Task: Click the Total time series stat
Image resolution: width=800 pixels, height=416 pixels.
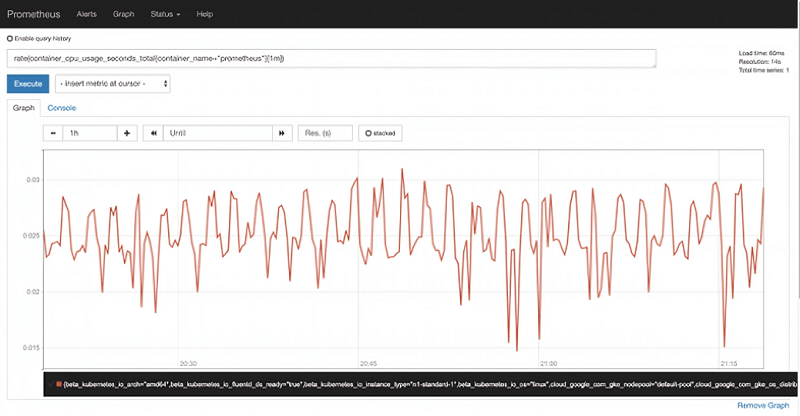Action: (764, 70)
